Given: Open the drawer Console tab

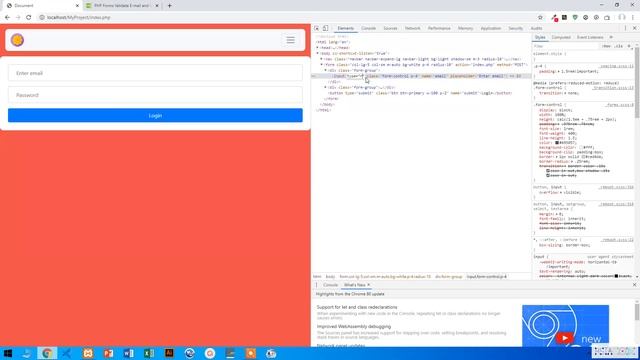Looking at the screenshot, I should click(330, 285).
